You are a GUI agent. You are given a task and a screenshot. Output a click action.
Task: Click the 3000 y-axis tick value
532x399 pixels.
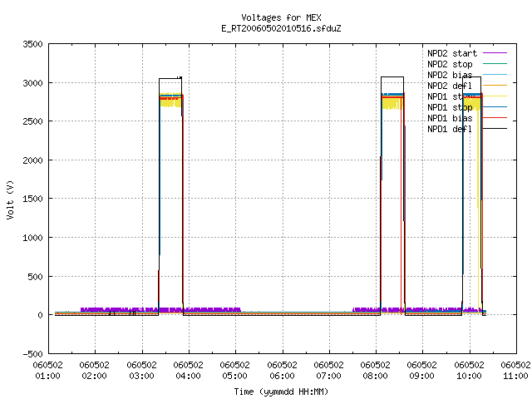32,83
